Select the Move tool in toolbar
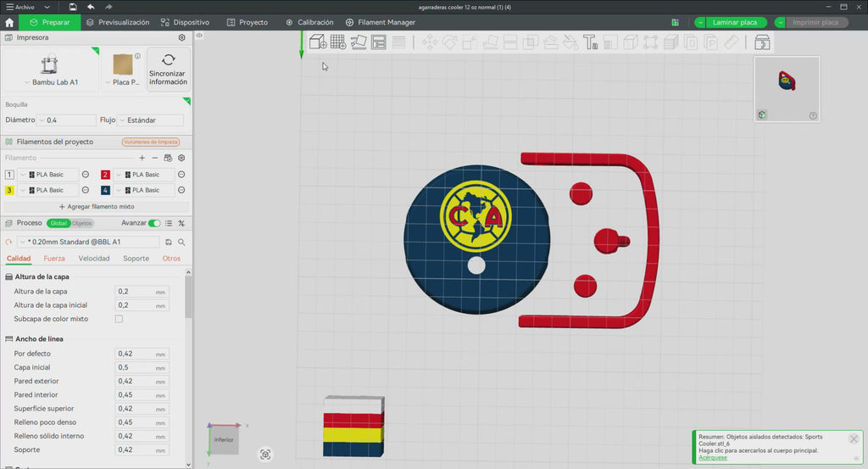868x469 pixels. click(x=429, y=42)
